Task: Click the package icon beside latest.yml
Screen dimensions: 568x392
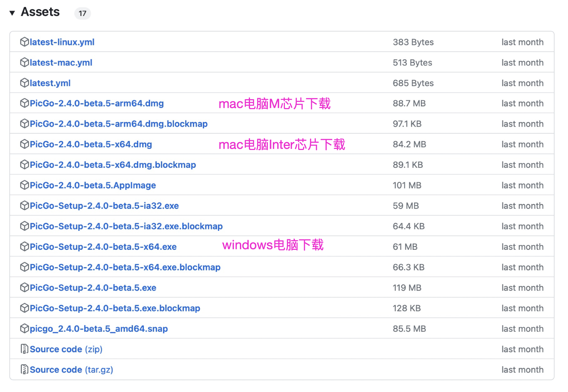Action: pyautogui.click(x=24, y=83)
